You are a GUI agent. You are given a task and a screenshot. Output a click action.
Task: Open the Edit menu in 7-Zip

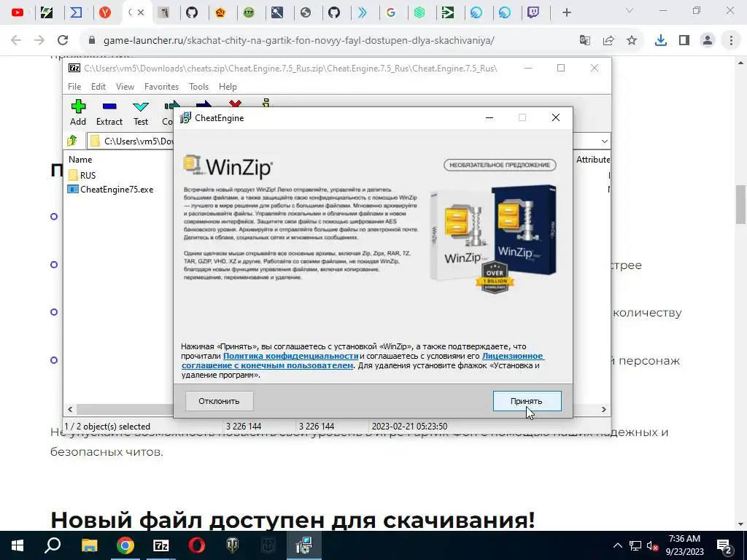point(98,86)
